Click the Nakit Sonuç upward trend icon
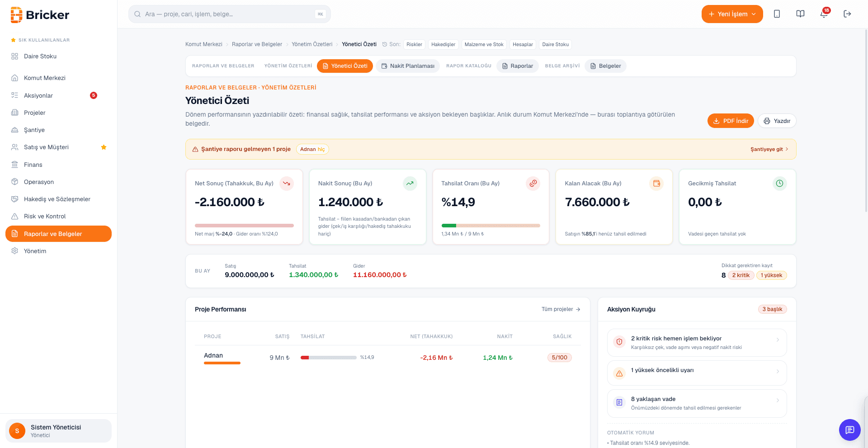The width and height of the screenshot is (868, 448). click(410, 184)
